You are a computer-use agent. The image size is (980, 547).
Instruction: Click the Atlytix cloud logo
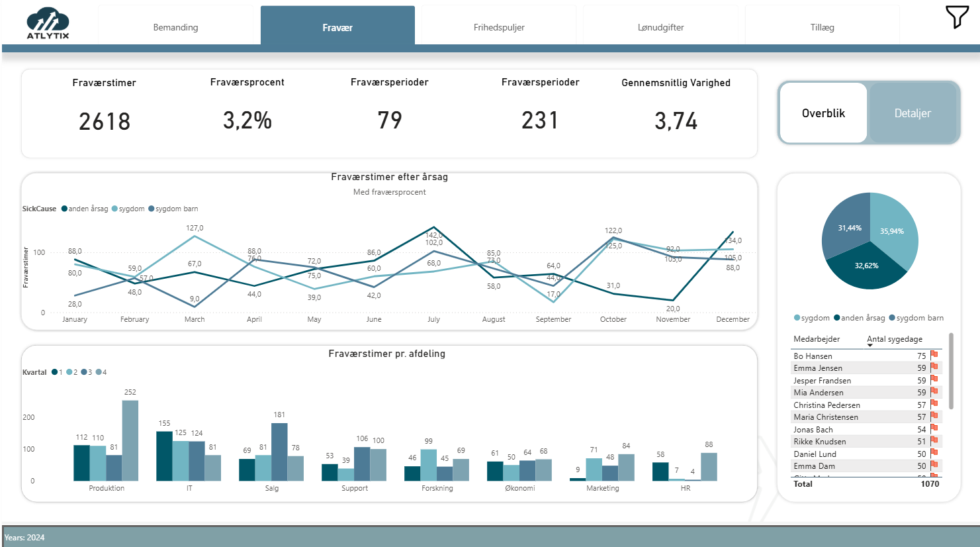(x=48, y=23)
